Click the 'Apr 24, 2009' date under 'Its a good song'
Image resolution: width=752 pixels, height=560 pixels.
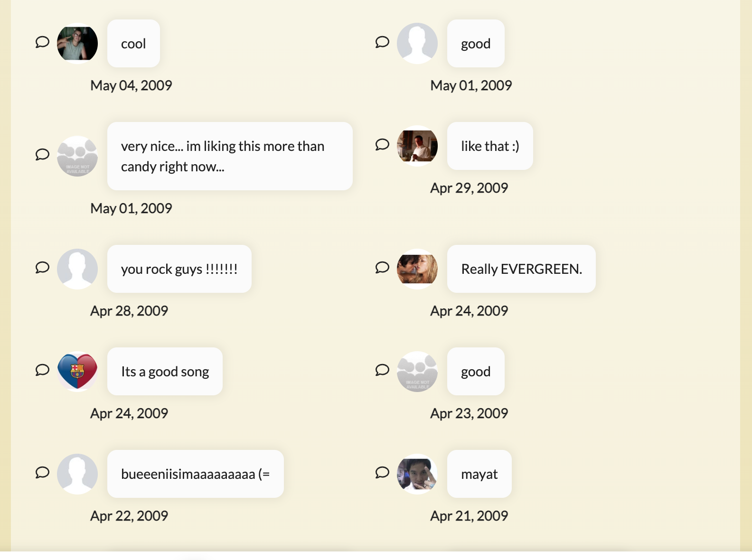[x=129, y=412]
